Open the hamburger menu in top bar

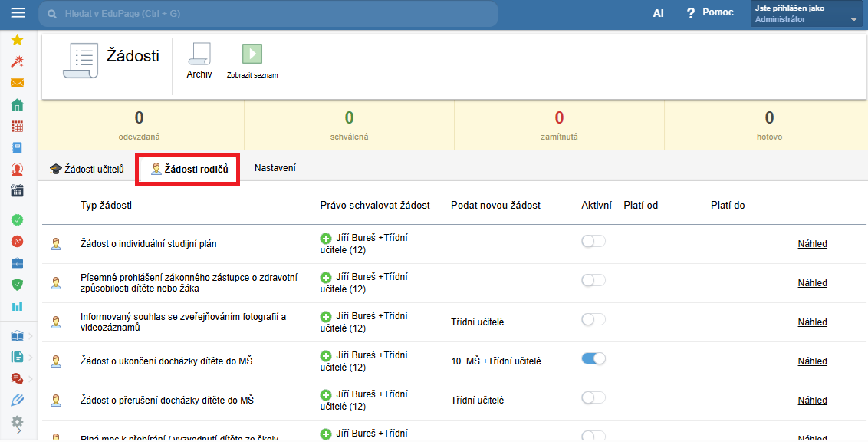(x=17, y=13)
